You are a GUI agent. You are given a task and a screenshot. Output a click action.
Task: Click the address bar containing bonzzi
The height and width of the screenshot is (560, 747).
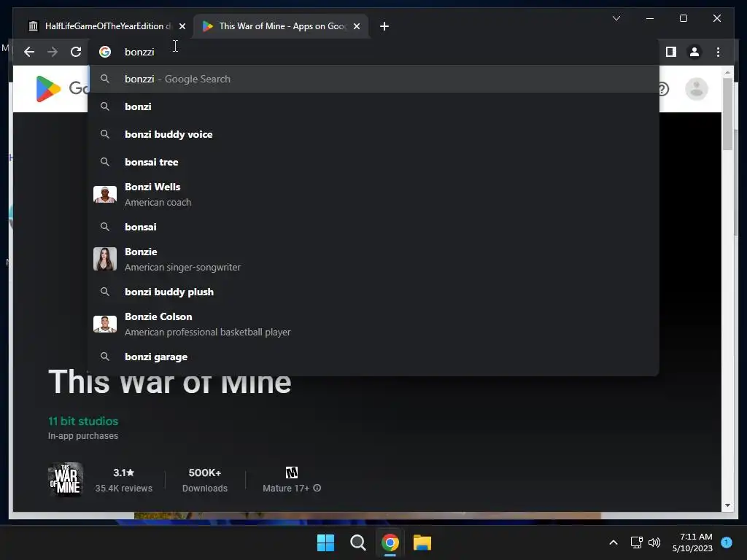pyautogui.click(x=374, y=52)
